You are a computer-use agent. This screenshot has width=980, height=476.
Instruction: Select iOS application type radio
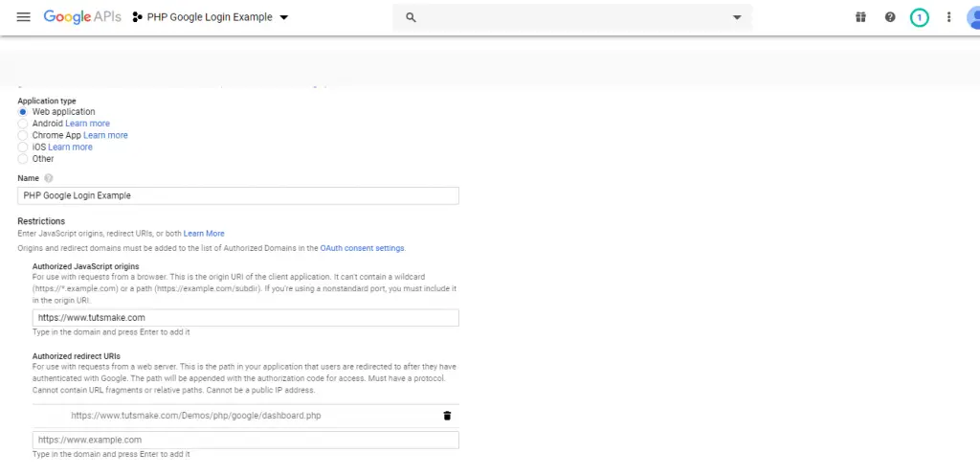23,147
